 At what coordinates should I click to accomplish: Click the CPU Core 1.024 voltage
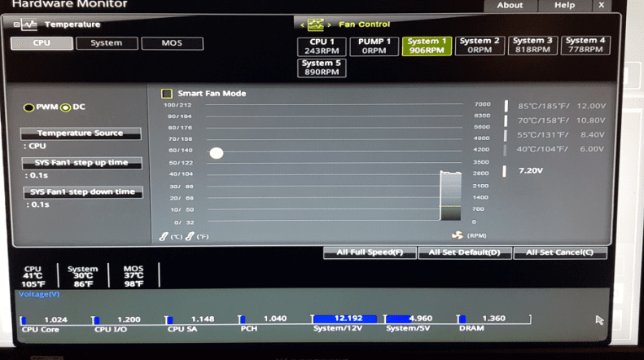click(x=55, y=320)
